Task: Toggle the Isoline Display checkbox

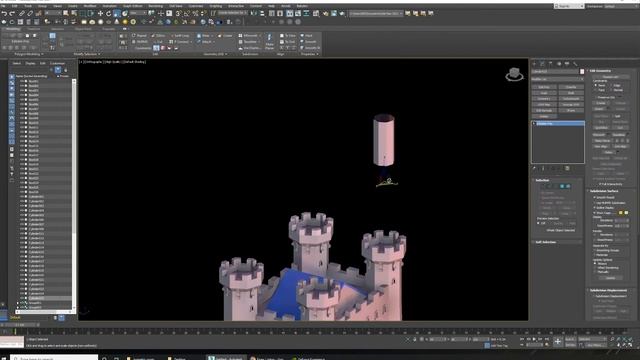Action: [x=595, y=208]
